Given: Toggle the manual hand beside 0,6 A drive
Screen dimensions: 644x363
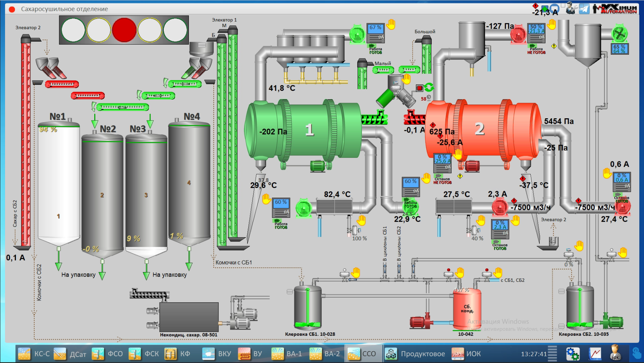Looking at the screenshot, I should (607, 174).
